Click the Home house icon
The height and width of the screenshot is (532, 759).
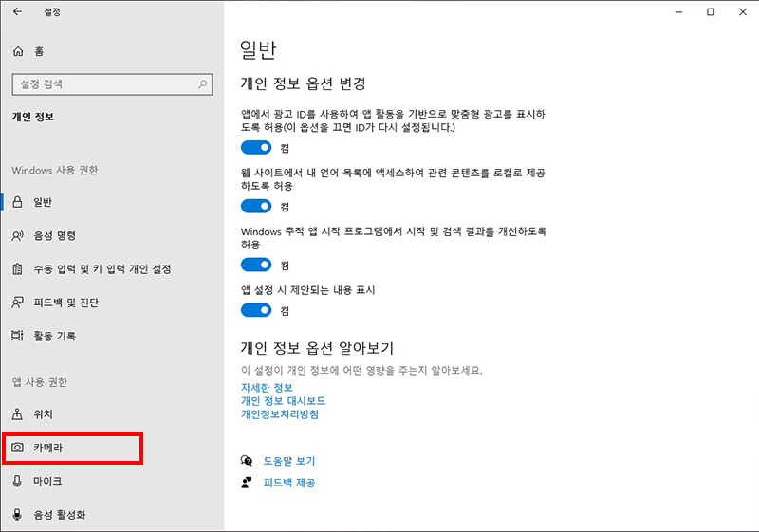18,51
